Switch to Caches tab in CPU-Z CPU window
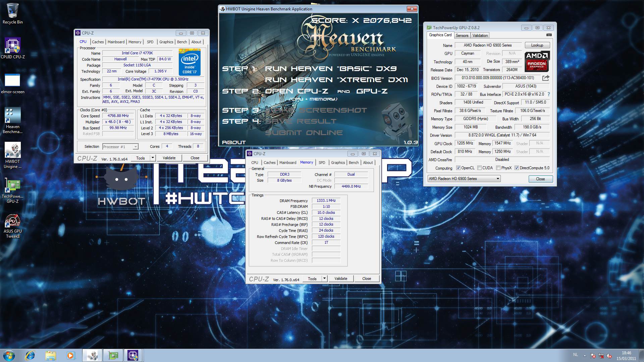 98,42
